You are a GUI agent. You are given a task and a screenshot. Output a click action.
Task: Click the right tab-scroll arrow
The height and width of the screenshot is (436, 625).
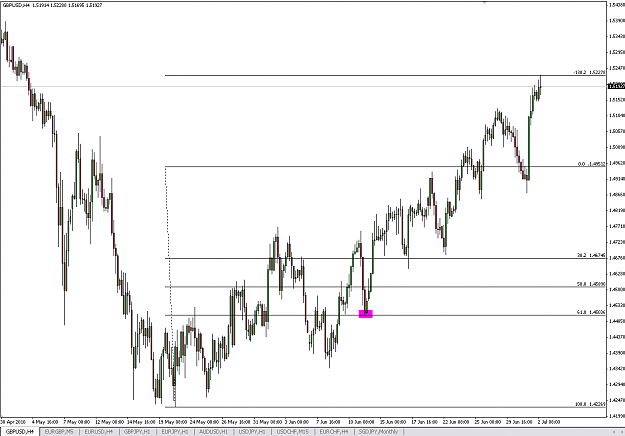coord(621,432)
